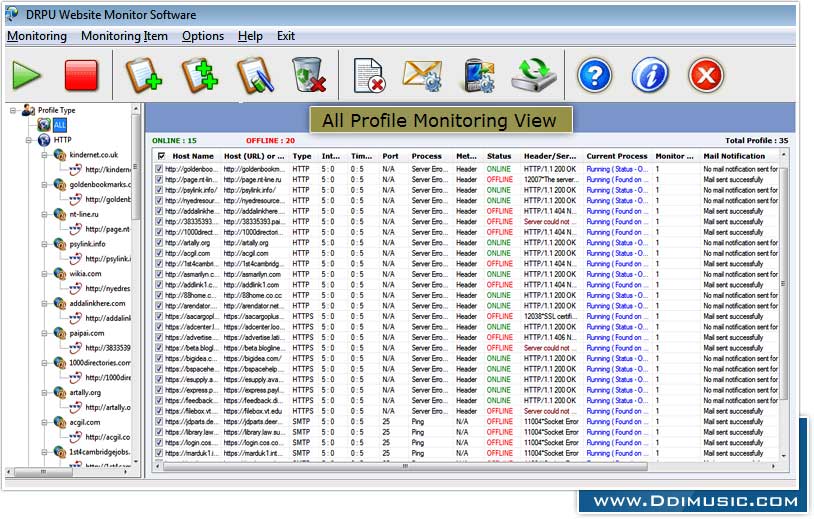The height and width of the screenshot is (519, 814).
Task: Open help with the blue question mark
Action: (594, 75)
